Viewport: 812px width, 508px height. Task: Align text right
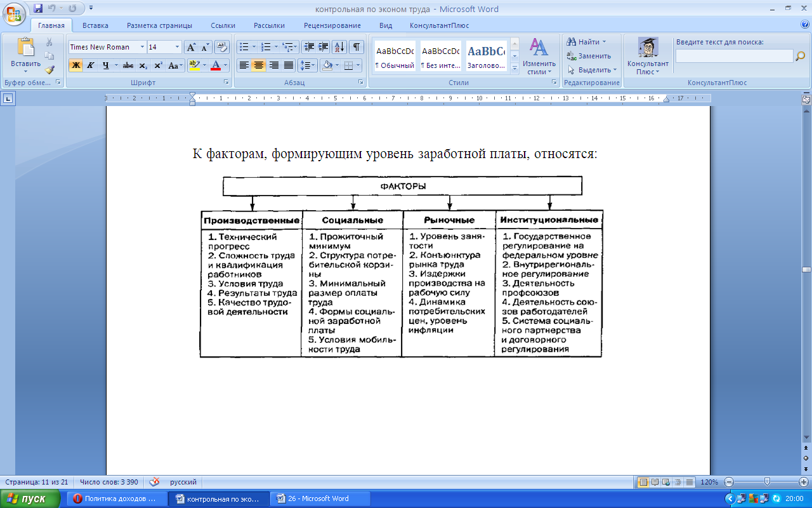pyautogui.click(x=273, y=65)
